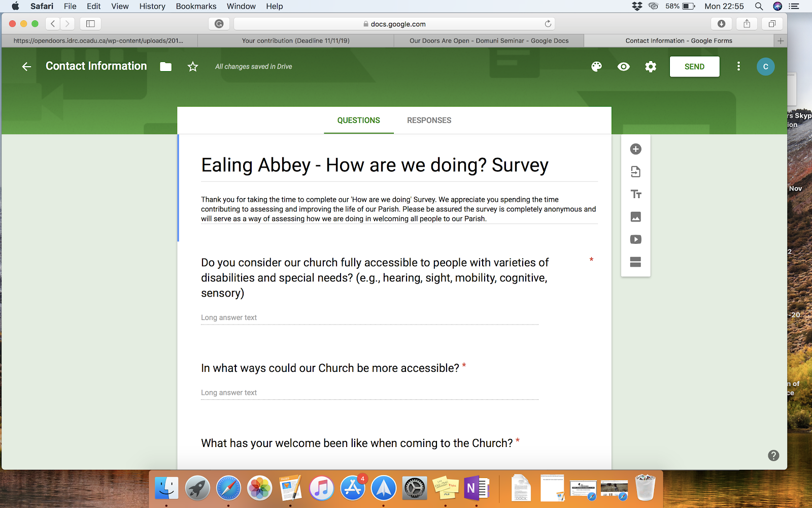Click the Dropbox menu bar icon
The image size is (812, 508).
(x=637, y=6)
